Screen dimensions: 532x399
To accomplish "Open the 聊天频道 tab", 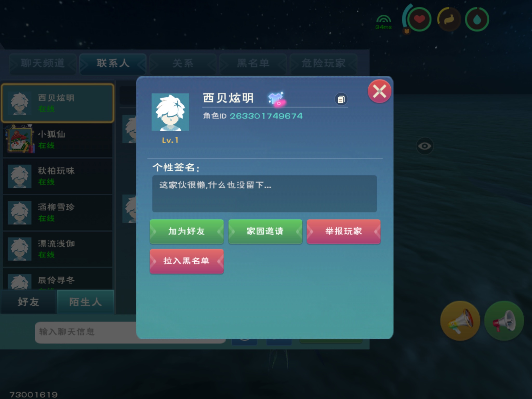I will (43, 63).
